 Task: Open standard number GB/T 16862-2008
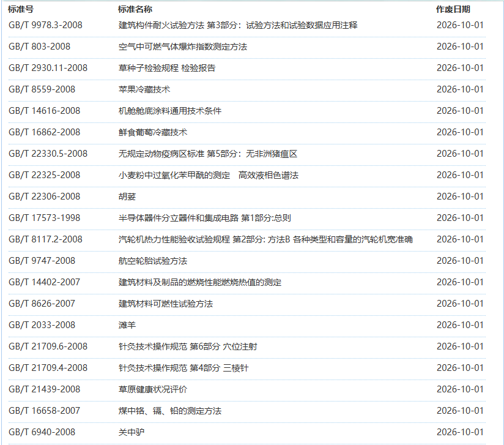[45, 132]
